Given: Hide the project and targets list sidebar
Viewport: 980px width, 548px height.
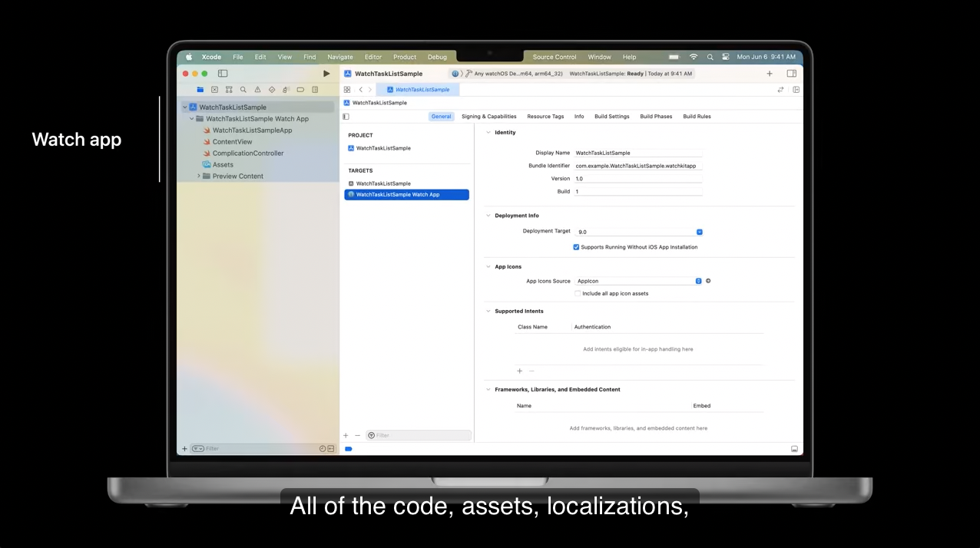Looking at the screenshot, I should click(346, 117).
